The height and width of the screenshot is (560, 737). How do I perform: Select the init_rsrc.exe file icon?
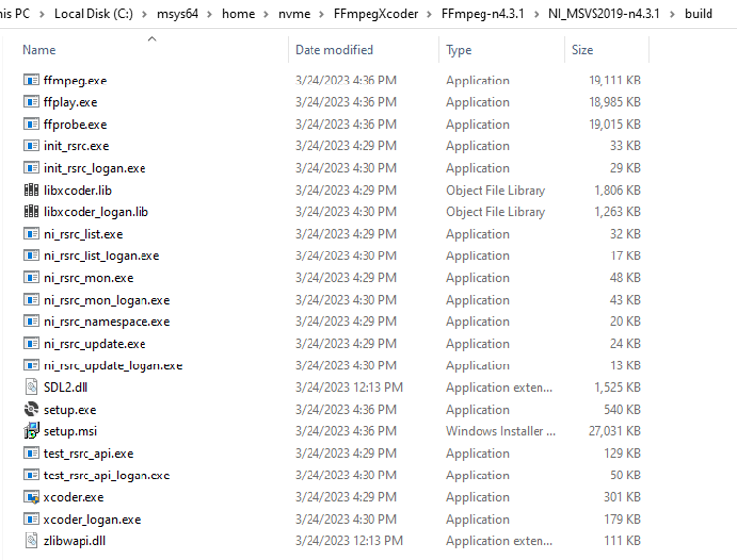pos(31,145)
